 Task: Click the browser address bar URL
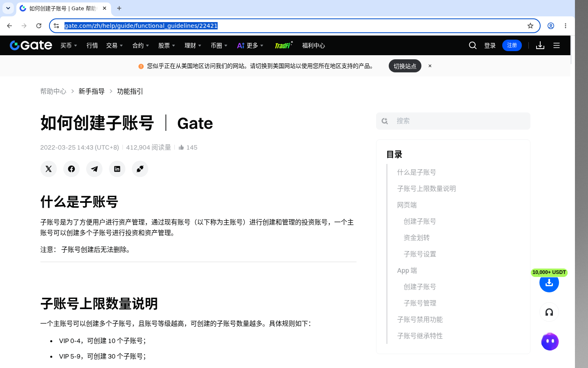coord(141,26)
